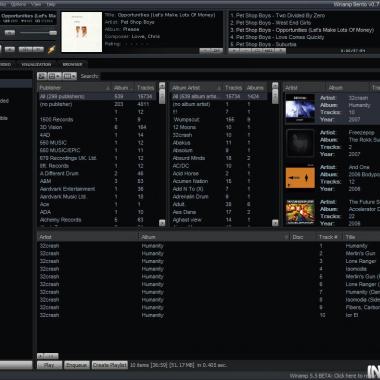Switch to the Visualization tab

(x=36, y=64)
